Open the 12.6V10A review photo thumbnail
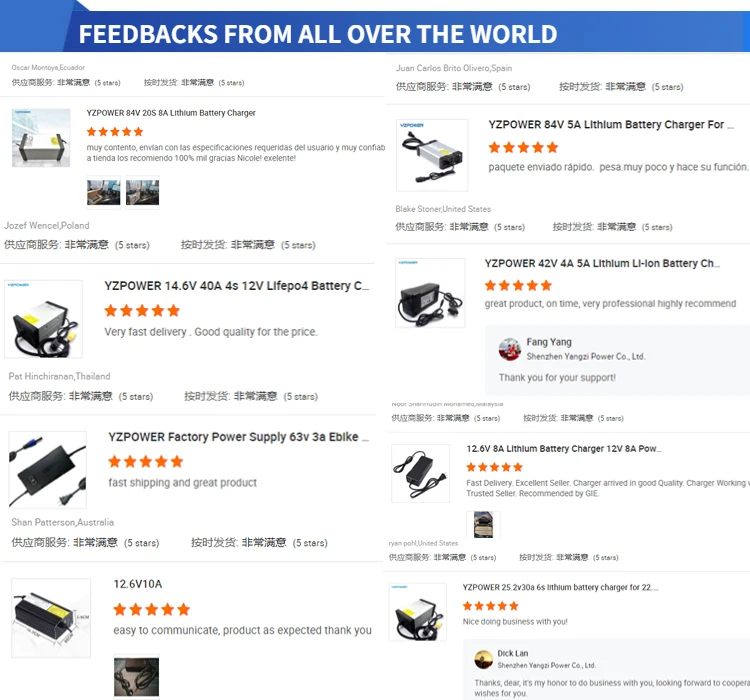This screenshot has height=700, width=750. point(136,677)
